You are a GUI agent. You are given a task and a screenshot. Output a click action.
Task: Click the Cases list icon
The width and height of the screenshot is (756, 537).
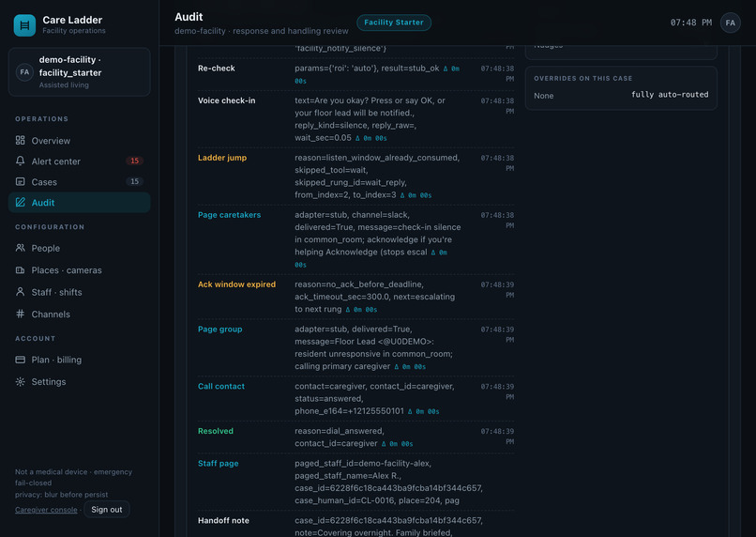21,182
